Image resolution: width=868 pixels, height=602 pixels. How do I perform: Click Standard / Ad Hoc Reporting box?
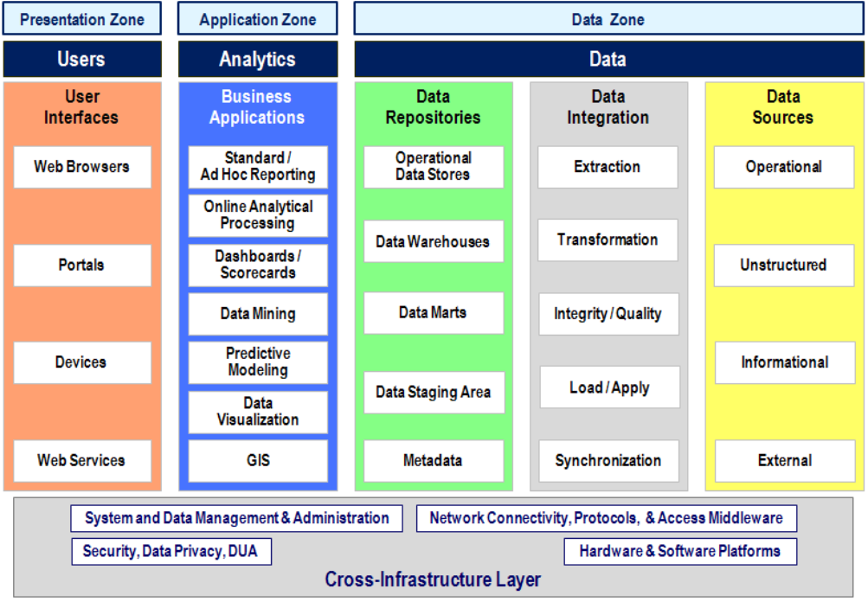(x=258, y=167)
